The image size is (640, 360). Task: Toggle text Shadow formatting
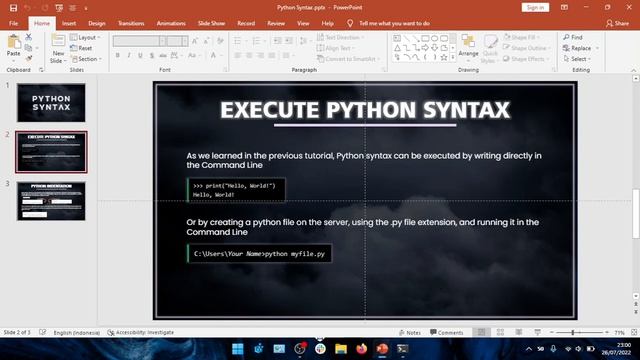pos(152,55)
